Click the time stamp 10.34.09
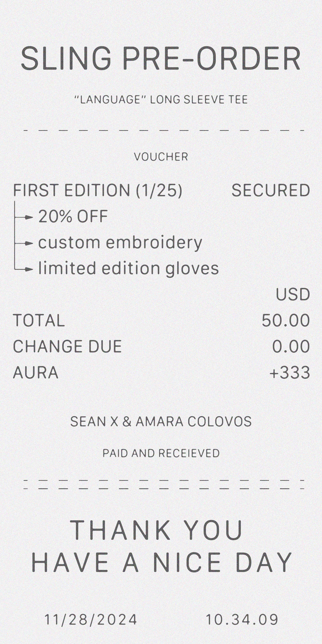This screenshot has width=322, height=644. (242, 620)
